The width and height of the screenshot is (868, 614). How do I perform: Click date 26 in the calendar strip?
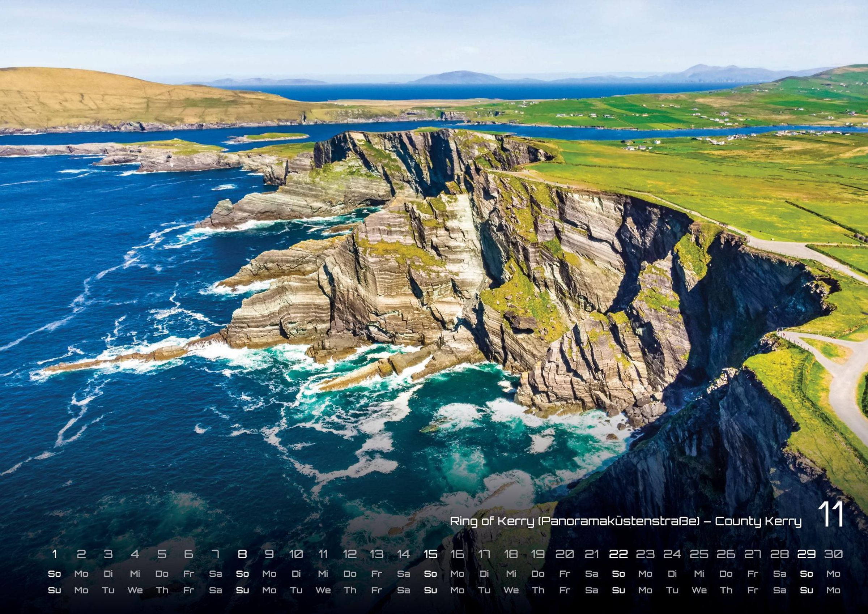(x=726, y=554)
